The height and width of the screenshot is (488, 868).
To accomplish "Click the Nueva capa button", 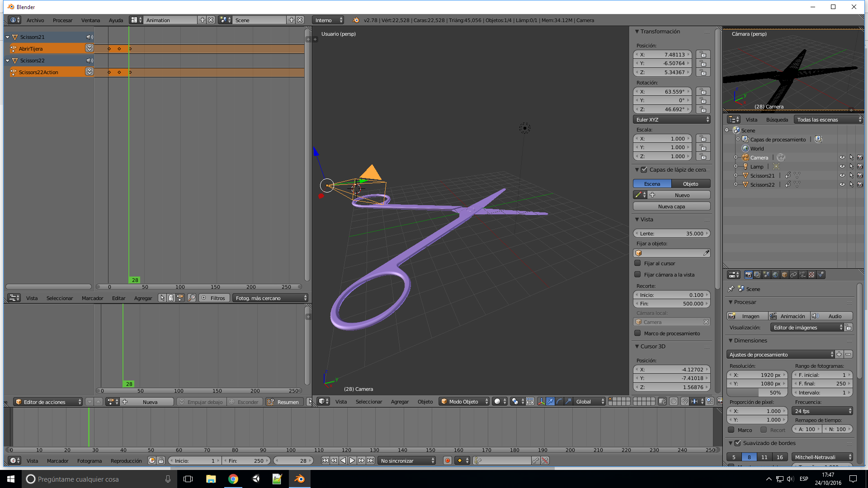I will tap(671, 206).
